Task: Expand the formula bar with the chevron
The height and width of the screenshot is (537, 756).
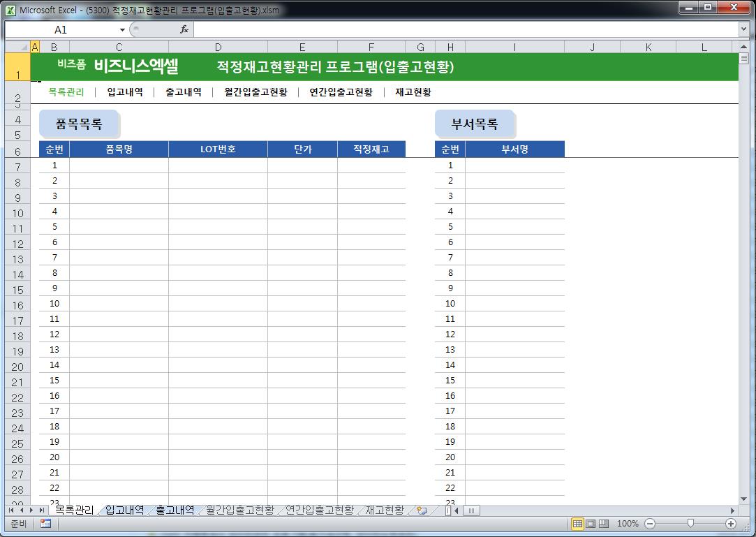Action: tap(743, 29)
